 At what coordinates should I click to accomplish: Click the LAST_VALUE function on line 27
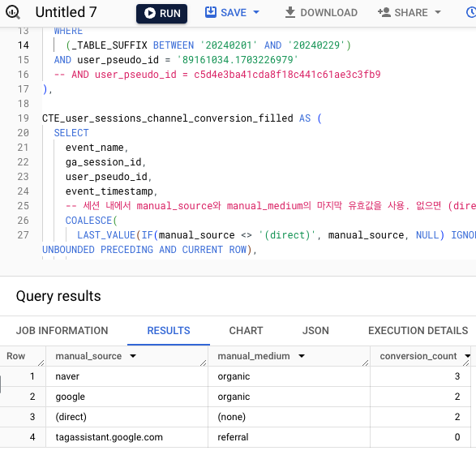(106, 235)
